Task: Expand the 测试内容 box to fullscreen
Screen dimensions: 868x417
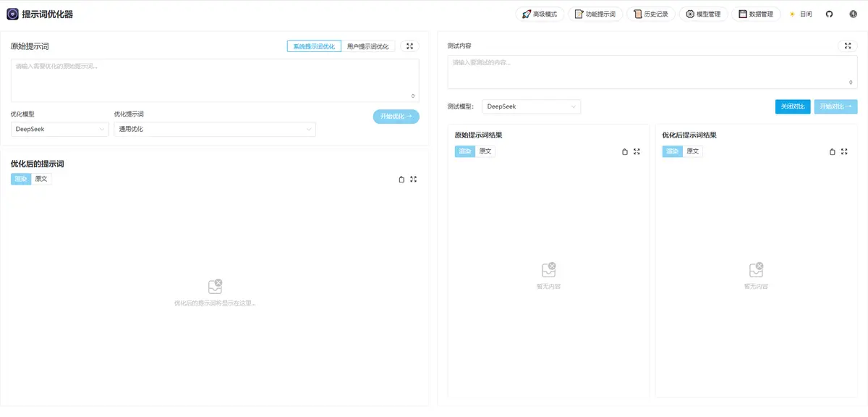Action: click(x=847, y=46)
